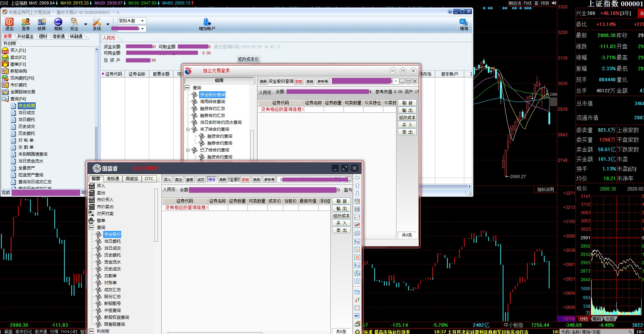Click 市价买入 icon in 国盛睿 window

(92, 200)
